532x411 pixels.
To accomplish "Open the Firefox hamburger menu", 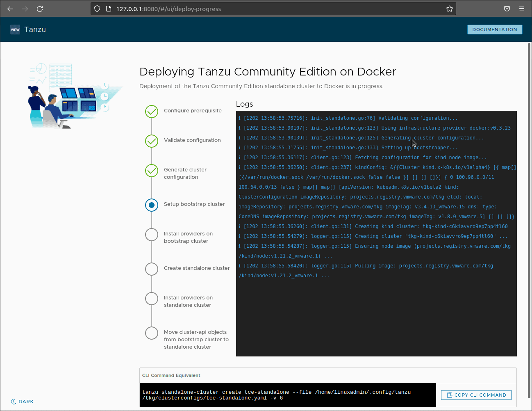I will pyautogui.click(x=522, y=9).
